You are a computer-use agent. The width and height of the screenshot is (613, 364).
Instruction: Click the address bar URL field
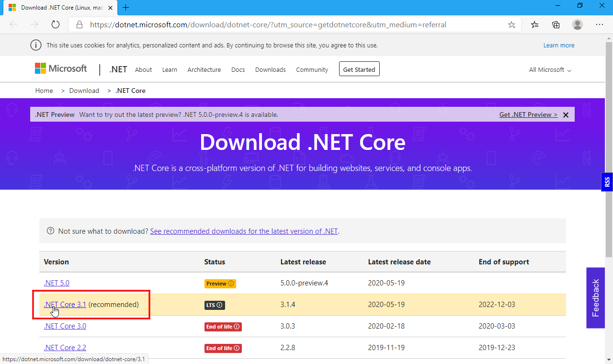(287, 25)
